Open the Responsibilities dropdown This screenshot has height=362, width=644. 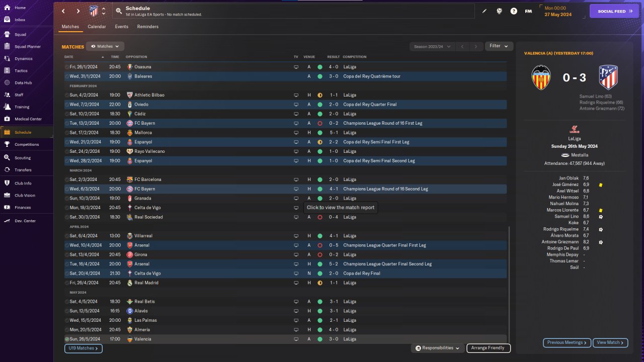click(x=438, y=348)
